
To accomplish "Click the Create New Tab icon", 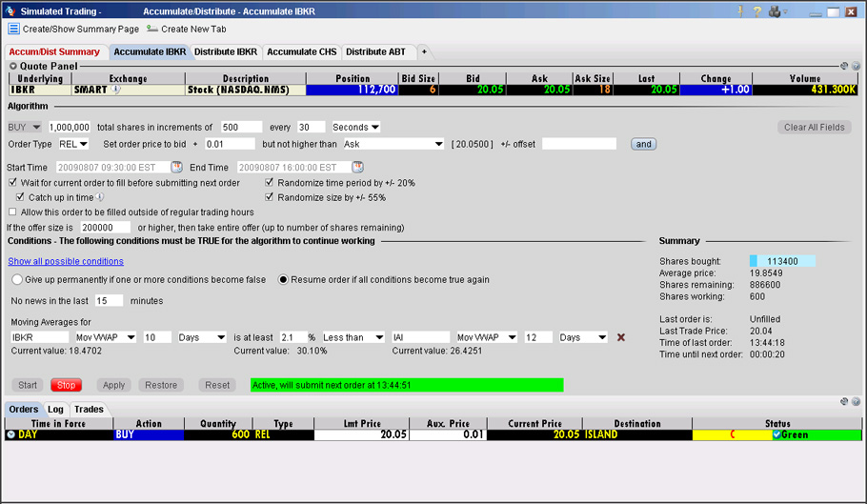I will click(152, 29).
